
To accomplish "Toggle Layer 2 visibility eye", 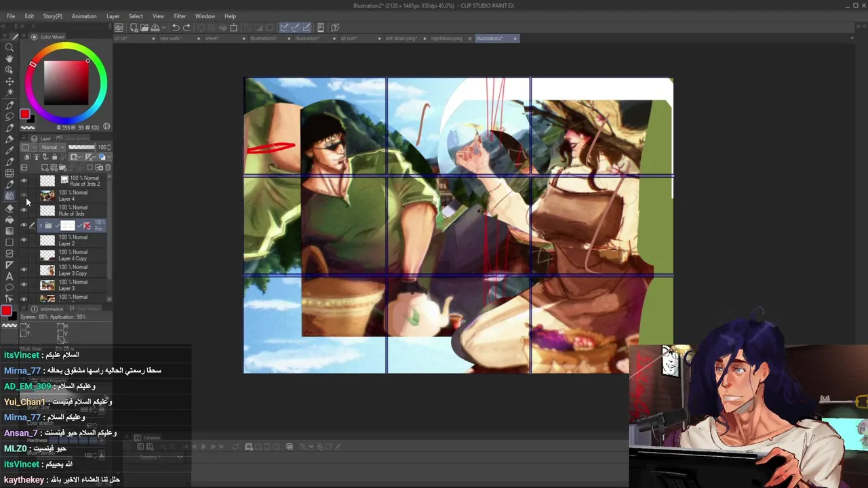I will tap(24, 241).
